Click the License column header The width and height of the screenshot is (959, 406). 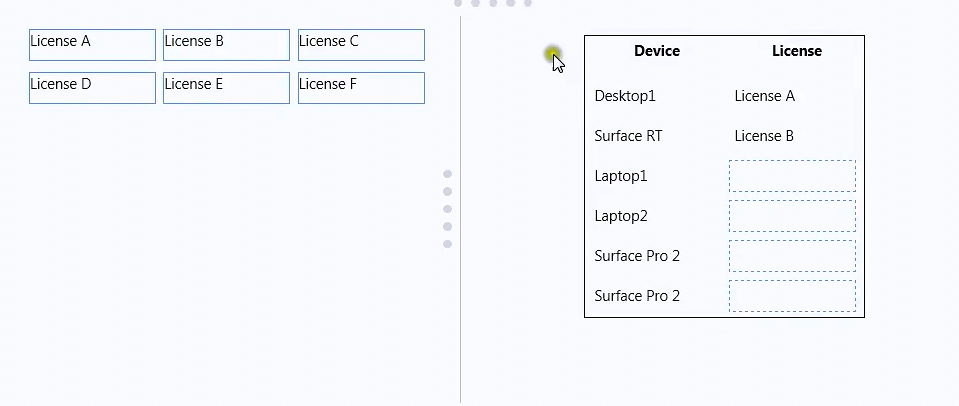(797, 51)
